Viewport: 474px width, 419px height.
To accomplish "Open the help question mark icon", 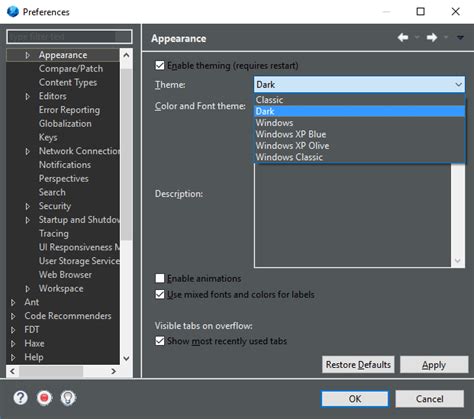I will (x=21, y=398).
